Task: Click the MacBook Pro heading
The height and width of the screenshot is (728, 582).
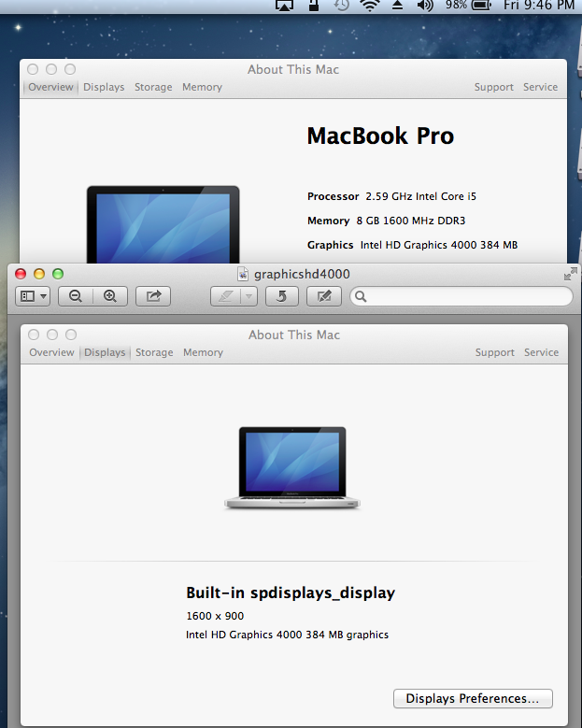Action: (380, 136)
